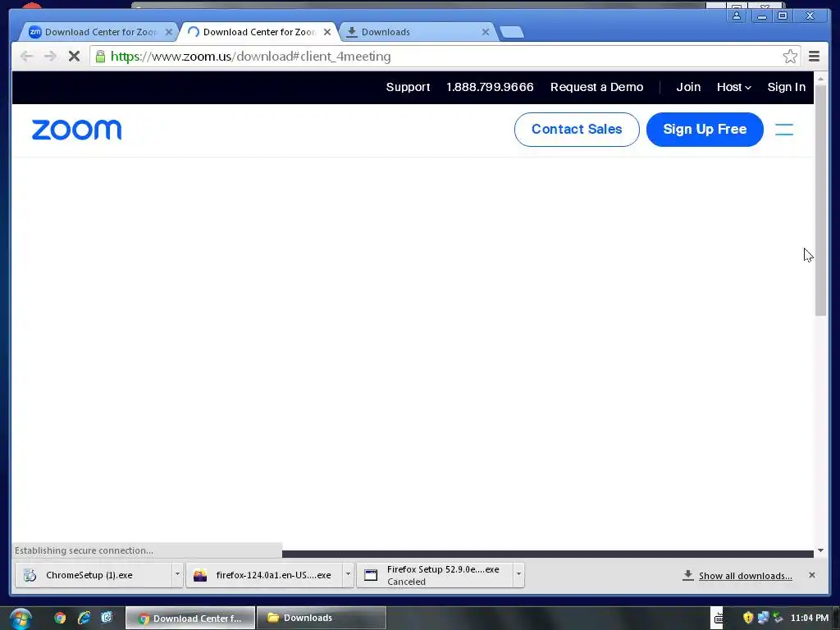Open on-screen keyboard icon in system tray
Viewport: 840px width, 630px height.
tap(719, 619)
